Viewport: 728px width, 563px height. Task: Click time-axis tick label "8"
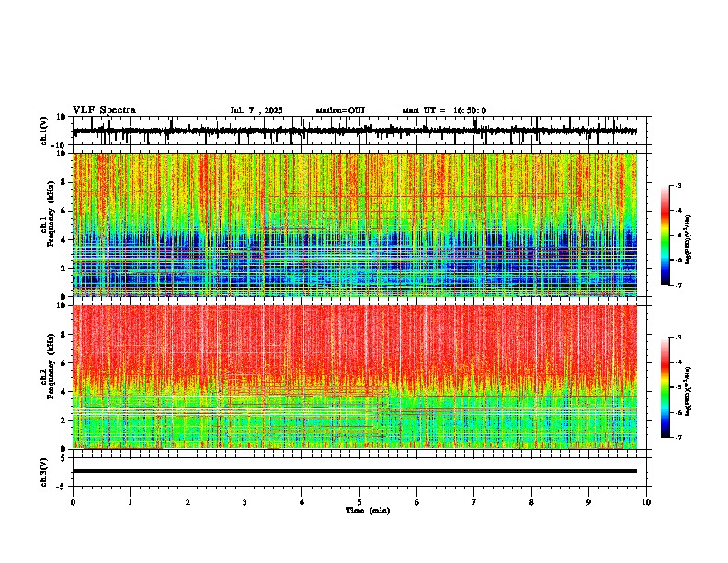click(x=531, y=502)
